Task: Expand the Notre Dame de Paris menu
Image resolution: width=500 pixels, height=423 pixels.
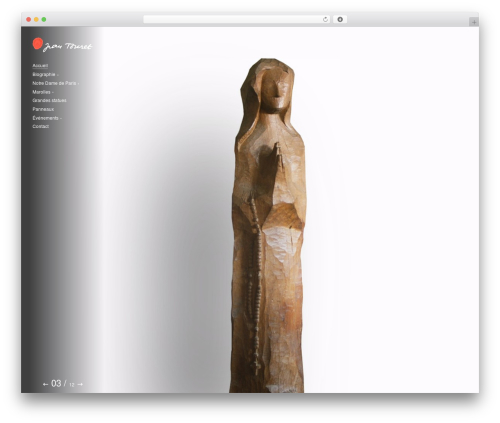Action: click(56, 83)
